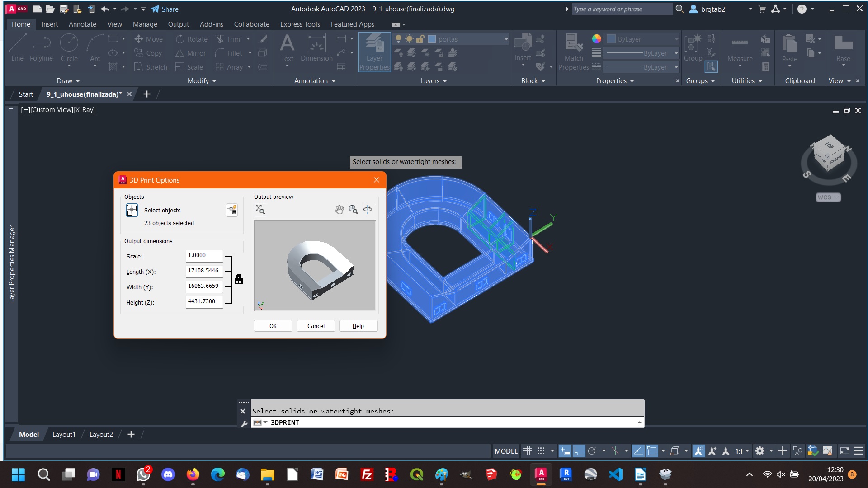Image resolution: width=868 pixels, height=488 pixels.
Task: Cancel the 3D Print Options dialog
Action: pos(316,326)
